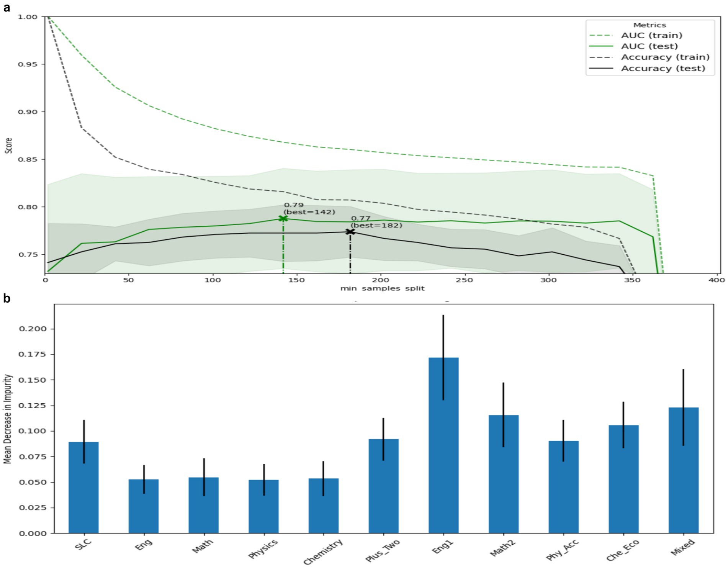Click the 0.150 tick on the impurity axis
This screenshot has height=568, width=728.
pos(33,380)
